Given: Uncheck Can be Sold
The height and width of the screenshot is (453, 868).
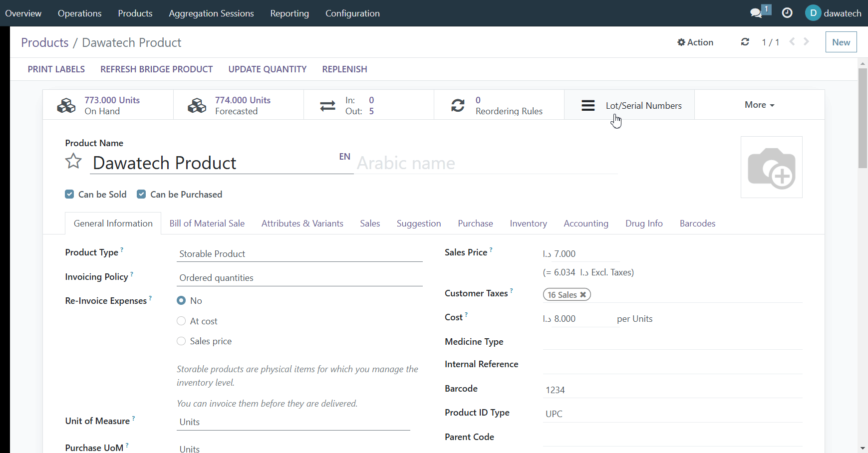Looking at the screenshot, I should [69, 194].
